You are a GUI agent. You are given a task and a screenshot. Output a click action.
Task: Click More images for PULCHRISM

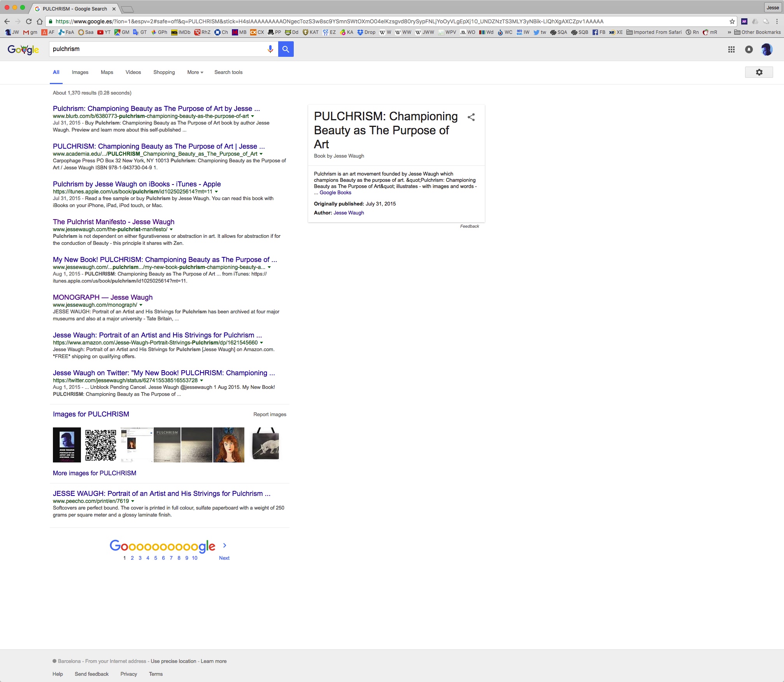[x=95, y=473]
